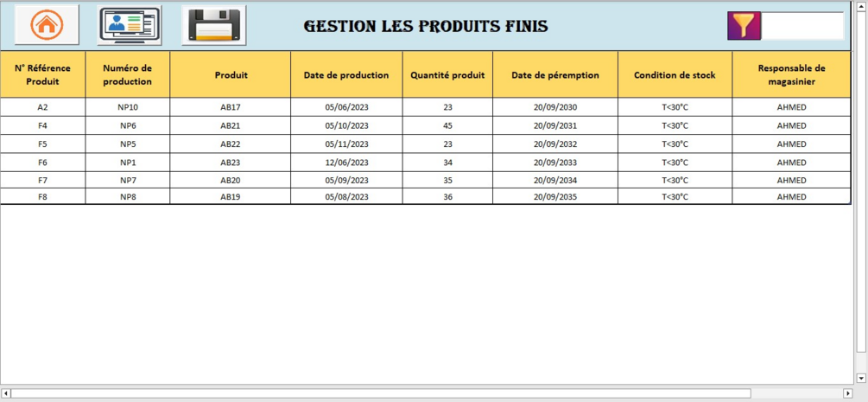Click the yellow funnel filter icon

click(x=744, y=26)
